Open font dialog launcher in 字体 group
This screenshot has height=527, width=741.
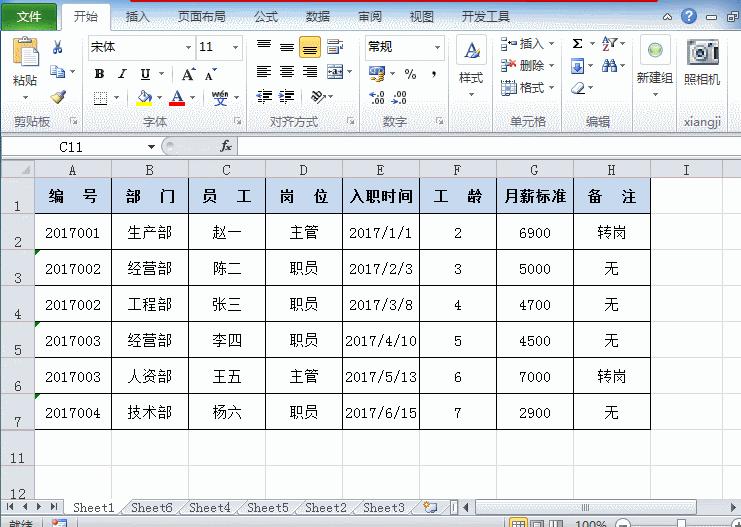237,121
